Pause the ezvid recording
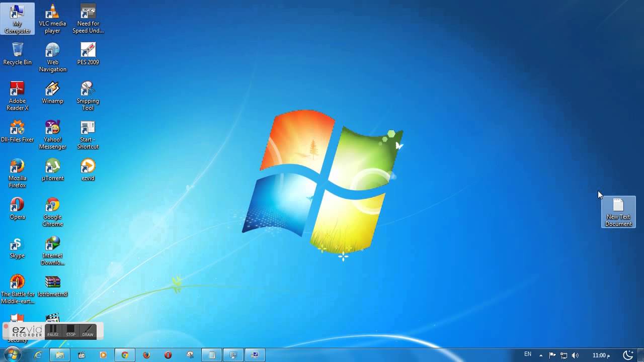Viewport: 644px width, 362px height. [x=53, y=331]
